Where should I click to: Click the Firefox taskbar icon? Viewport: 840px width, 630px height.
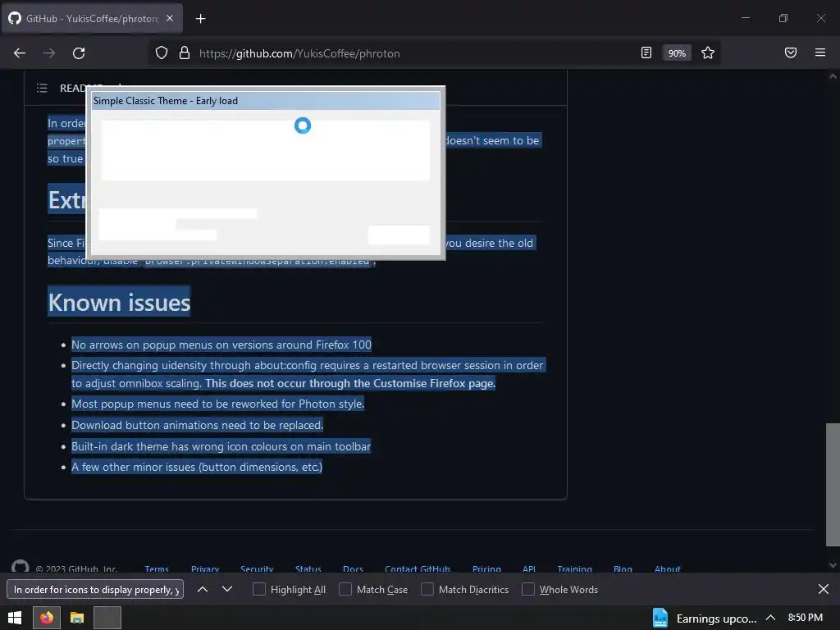click(x=47, y=618)
